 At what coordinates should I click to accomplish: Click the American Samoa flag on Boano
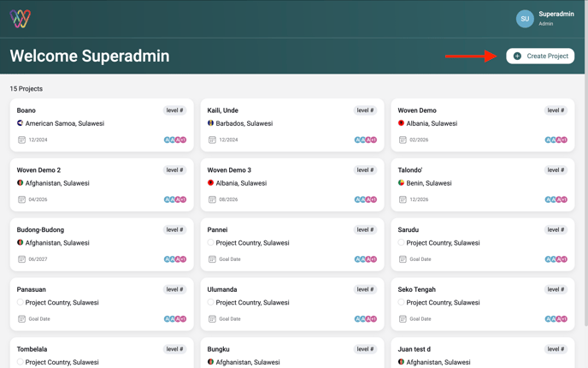click(21, 122)
